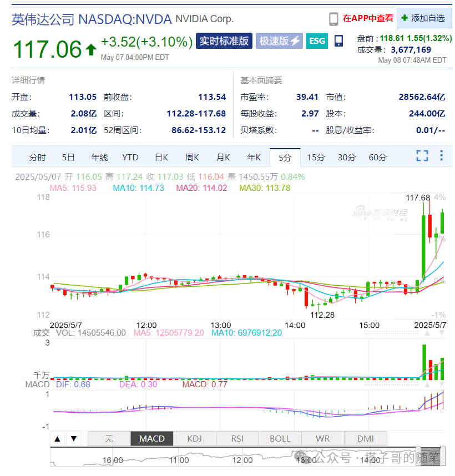Click the phone icon beside 在APP中查看
The width and height of the screenshot is (455, 476).
pyautogui.click(x=333, y=19)
